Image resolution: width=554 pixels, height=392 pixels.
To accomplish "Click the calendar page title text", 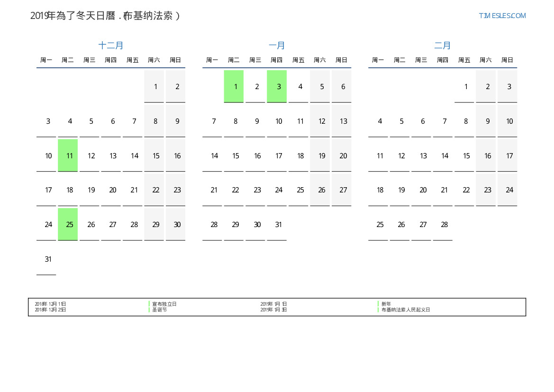I will [105, 16].
